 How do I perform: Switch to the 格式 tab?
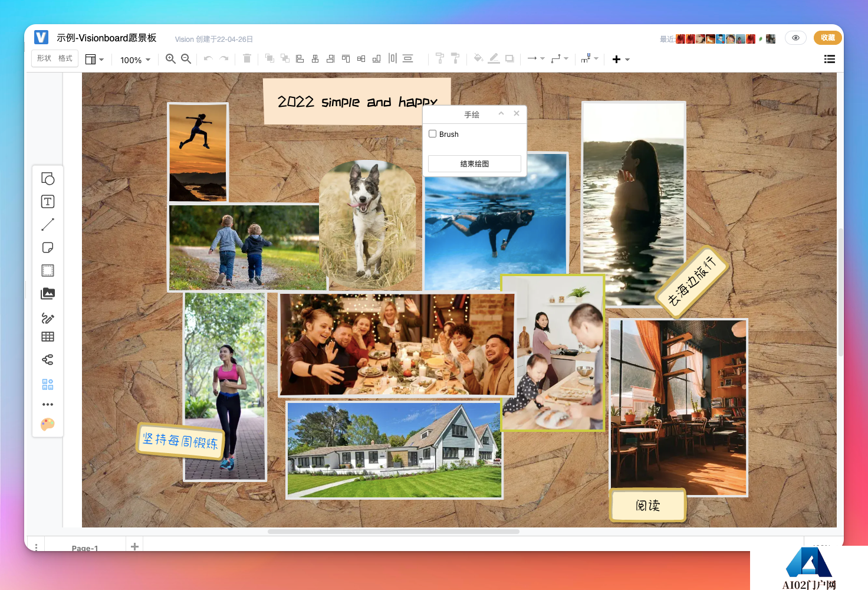click(x=65, y=58)
